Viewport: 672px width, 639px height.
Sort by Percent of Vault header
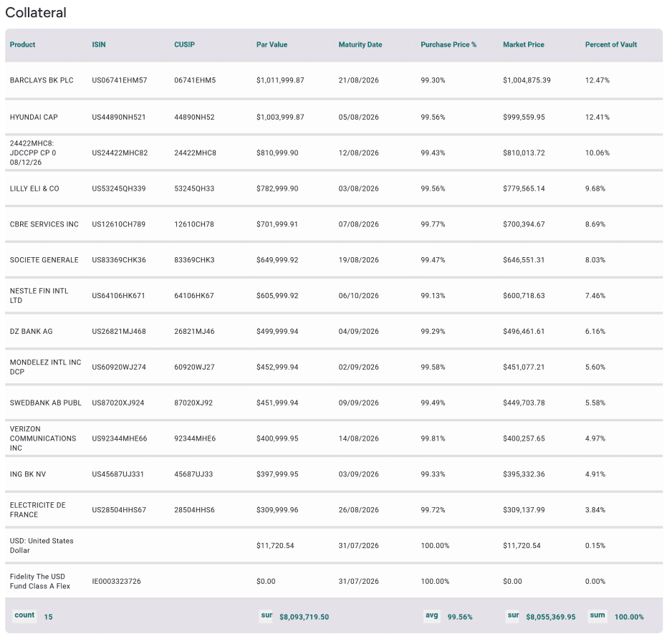tap(610, 44)
